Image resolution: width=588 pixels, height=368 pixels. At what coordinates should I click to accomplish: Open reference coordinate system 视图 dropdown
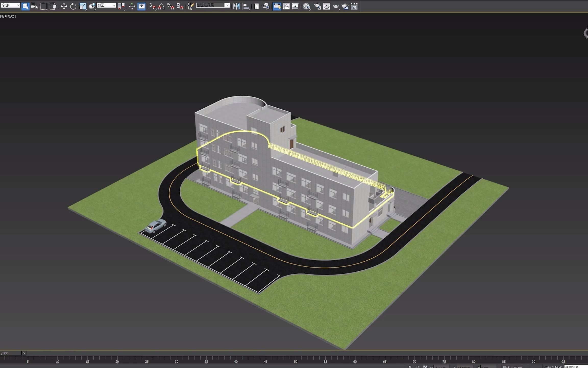coord(114,5)
